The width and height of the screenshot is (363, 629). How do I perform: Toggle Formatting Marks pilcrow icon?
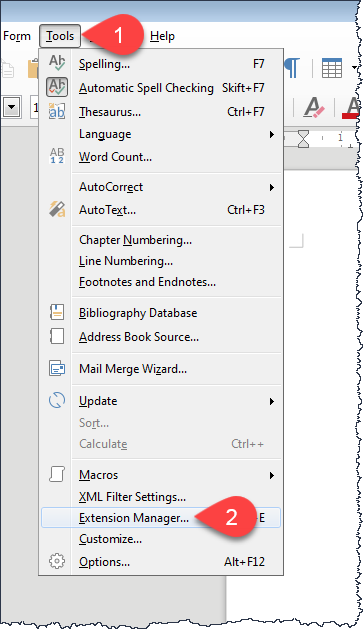point(292,67)
